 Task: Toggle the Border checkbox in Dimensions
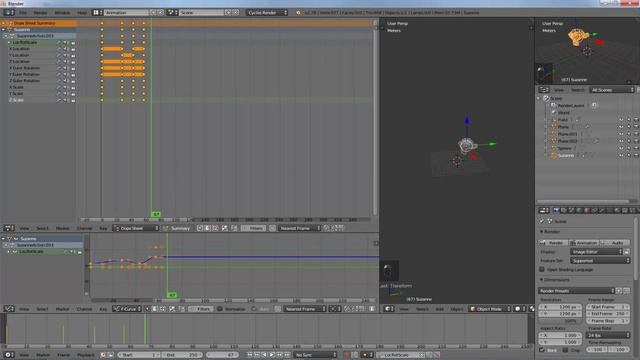click(542, 350)
